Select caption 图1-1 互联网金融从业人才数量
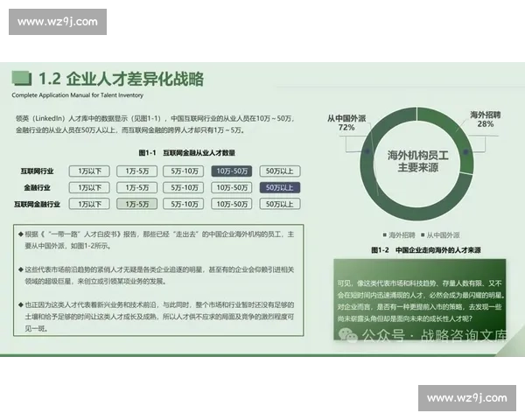 187,153
